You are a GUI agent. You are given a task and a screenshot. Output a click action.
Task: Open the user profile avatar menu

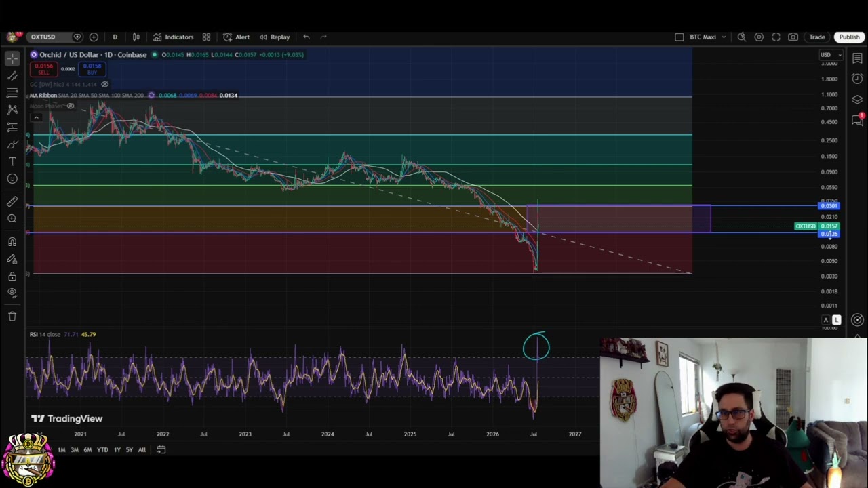(x=12, y=37)
